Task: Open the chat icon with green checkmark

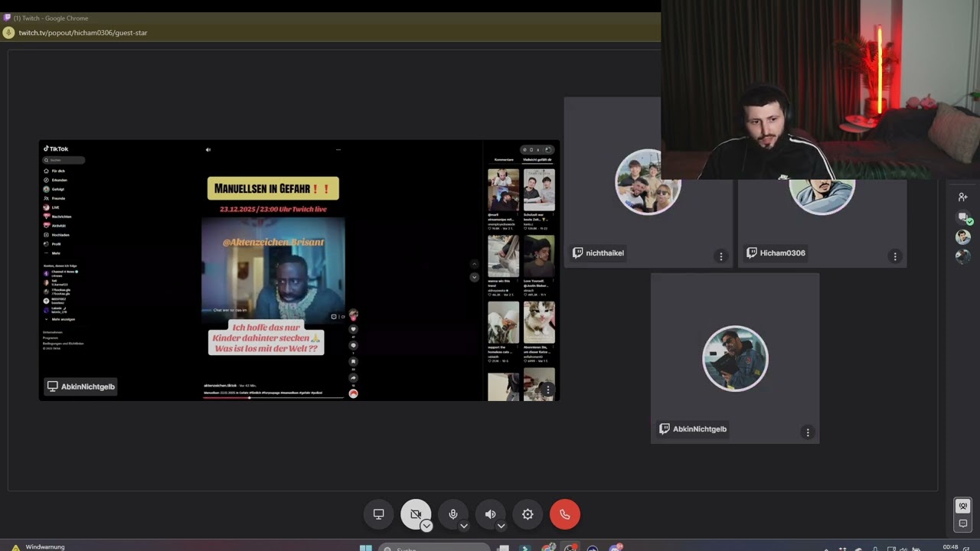Action: coord(963,218)
